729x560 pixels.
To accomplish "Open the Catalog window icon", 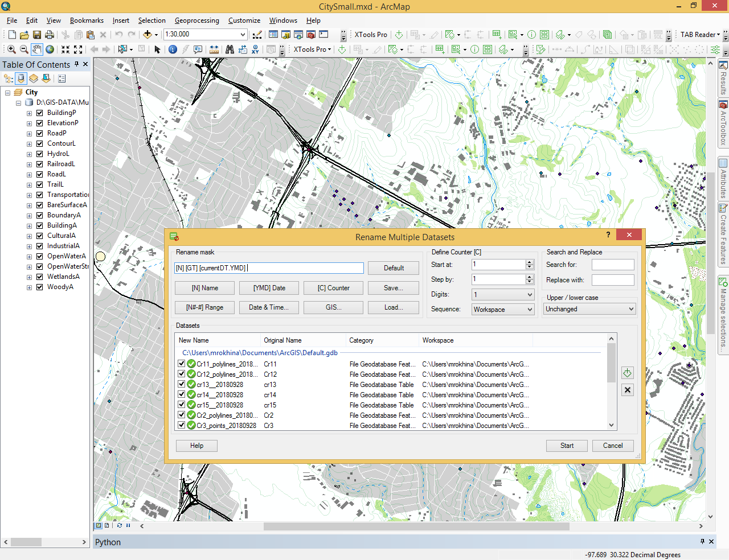I will [286, 35].
